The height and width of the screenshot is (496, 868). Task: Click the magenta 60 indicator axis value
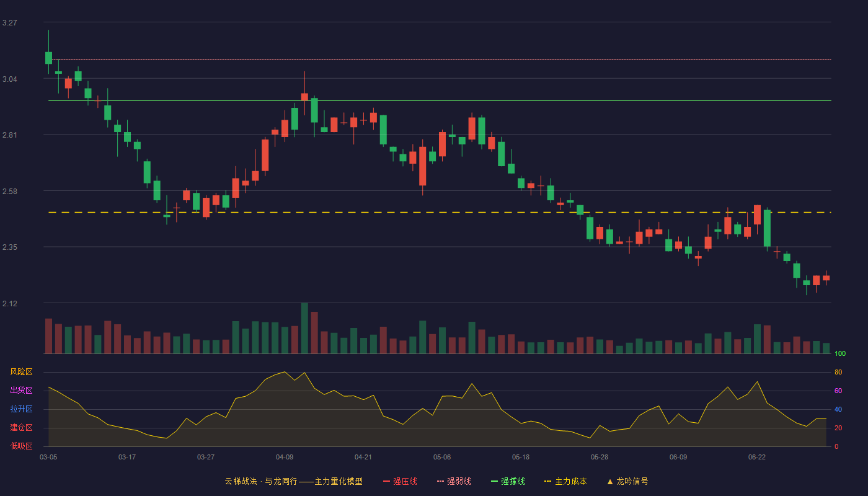[838, 391]
